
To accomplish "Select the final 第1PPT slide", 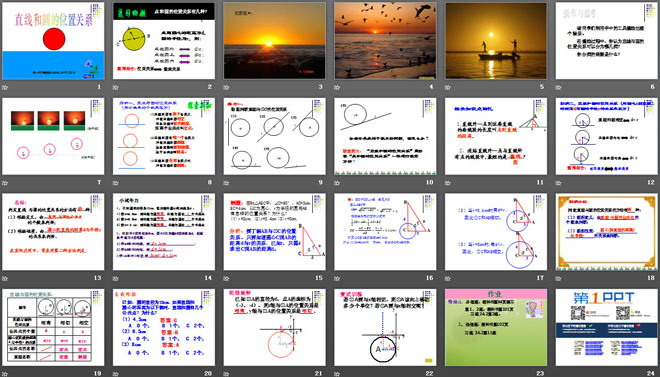I will pos(607,327).
